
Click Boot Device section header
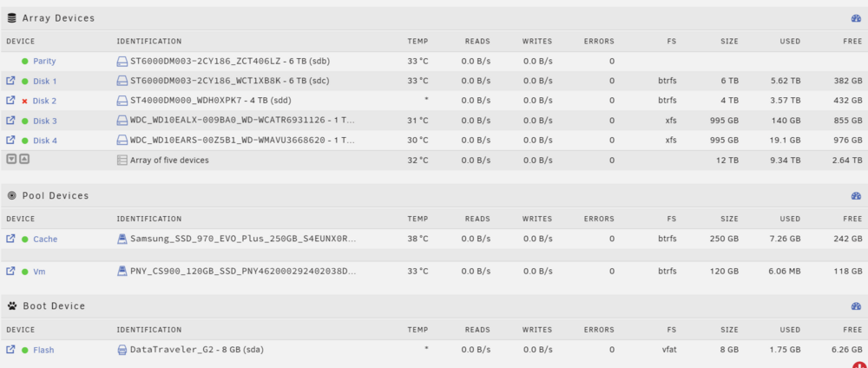[54, 306]
